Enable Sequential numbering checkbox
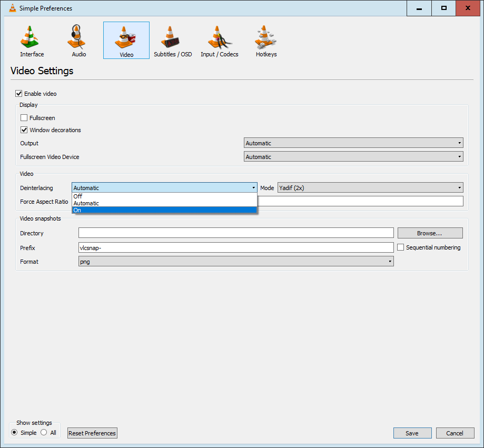 400,247
